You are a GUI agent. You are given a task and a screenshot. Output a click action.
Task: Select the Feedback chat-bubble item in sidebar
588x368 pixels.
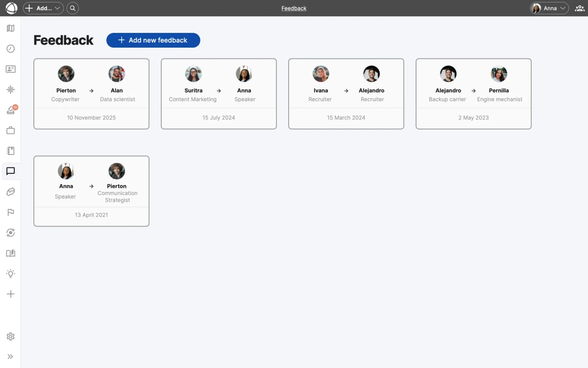pyautogui.click(x=10, y=171)
